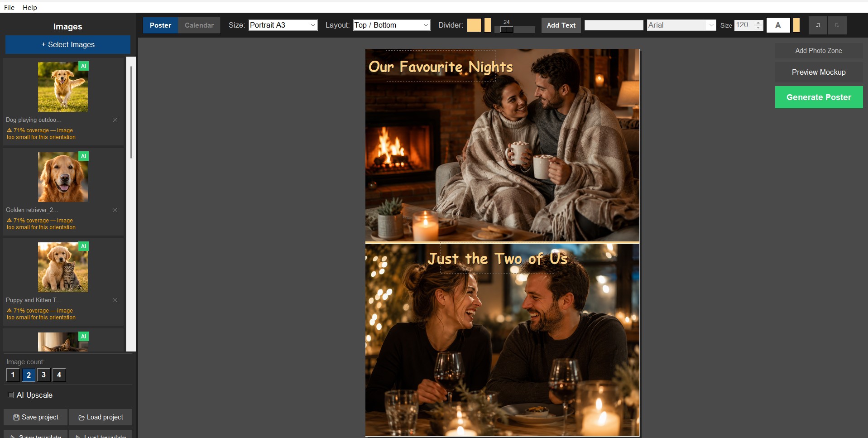This screenshot has height=438, width=868.
Task: Click Preview Mockup
Action: pos(819,72)
